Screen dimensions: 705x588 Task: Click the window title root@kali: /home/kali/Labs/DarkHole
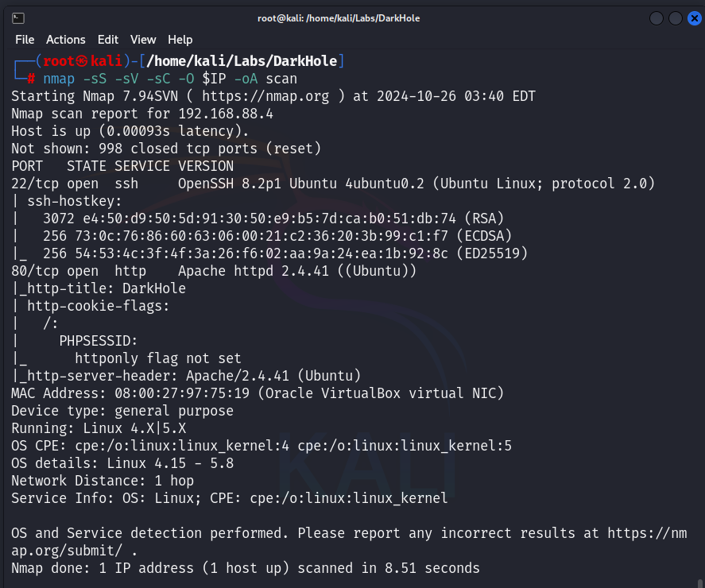click(339, 18)
